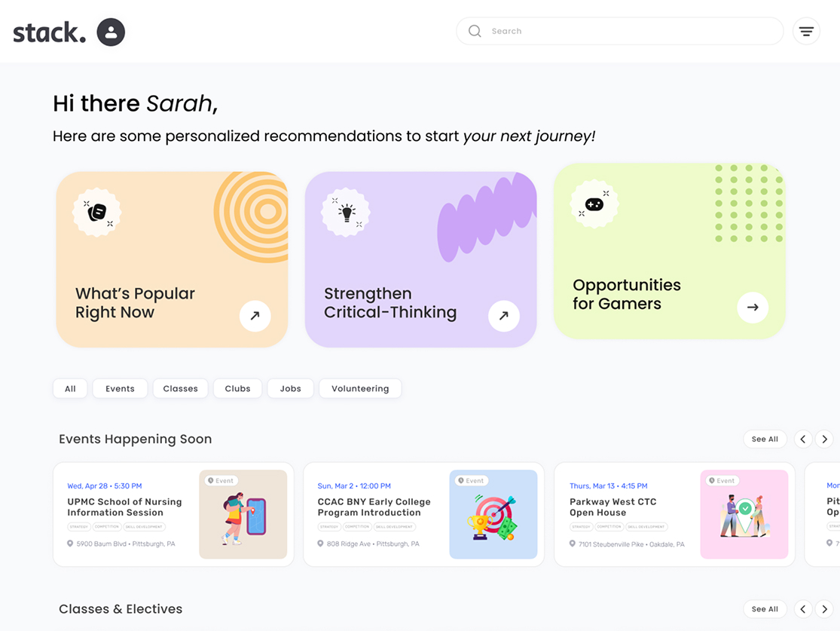Click the theater masks badge icon
This screenshot has width=840, height=631.
tap(97, 213)
